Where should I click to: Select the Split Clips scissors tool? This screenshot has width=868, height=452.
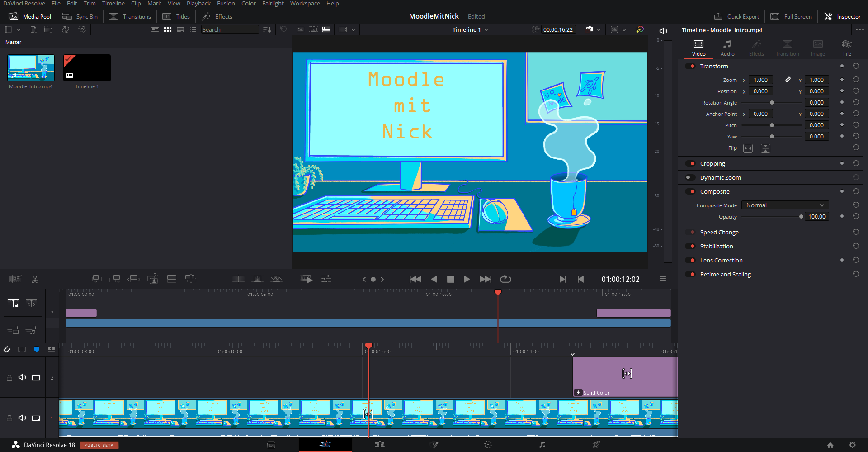(35, 279)
